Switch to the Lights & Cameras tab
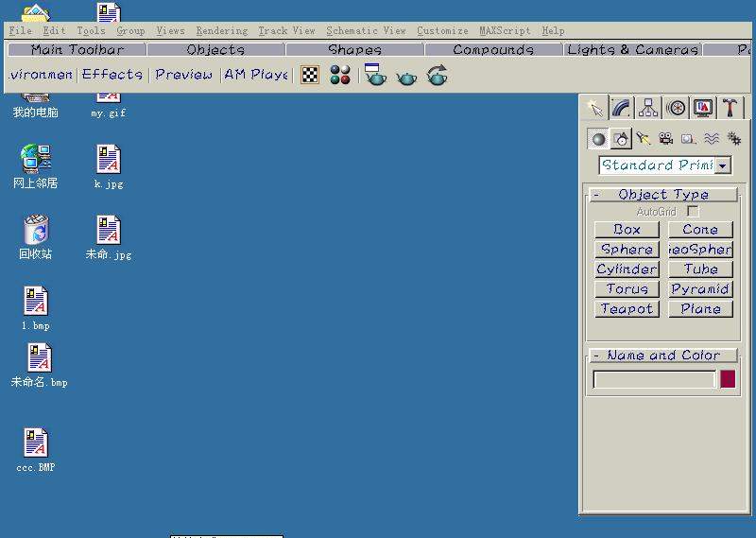Image resolution: width=756 pixels, height=538 pixels. [x=632, y=50]
